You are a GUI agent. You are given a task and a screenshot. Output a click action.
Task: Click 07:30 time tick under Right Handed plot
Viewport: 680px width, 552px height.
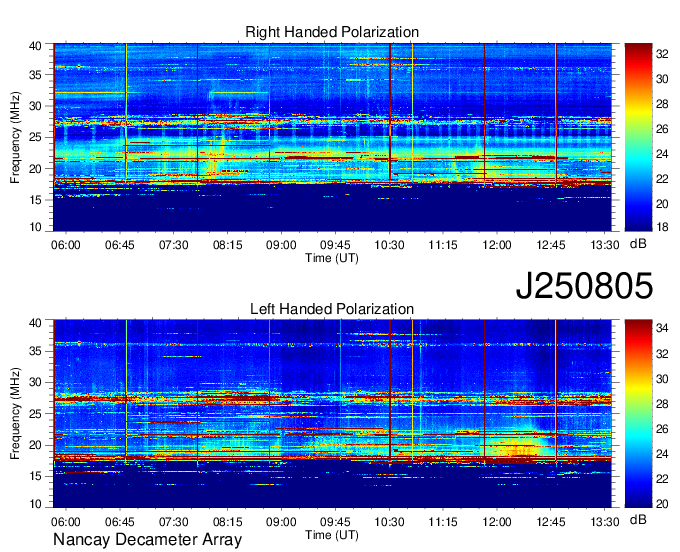click(x=173, y=245)
